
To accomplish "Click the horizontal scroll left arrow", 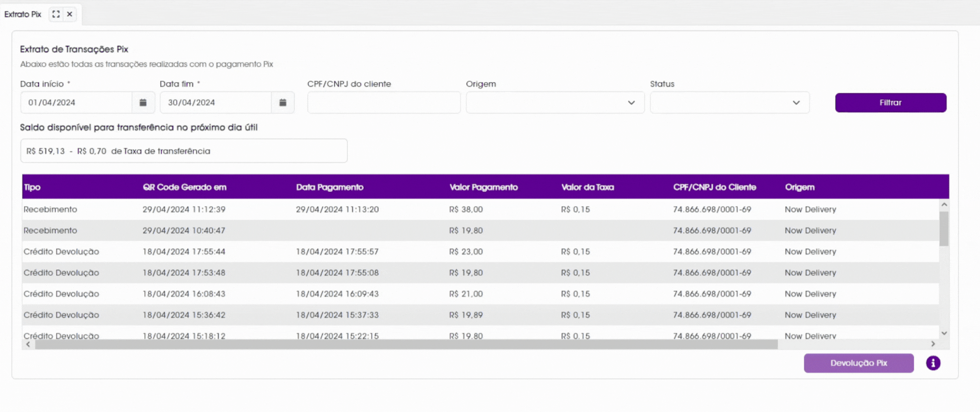I will (28, 344).
